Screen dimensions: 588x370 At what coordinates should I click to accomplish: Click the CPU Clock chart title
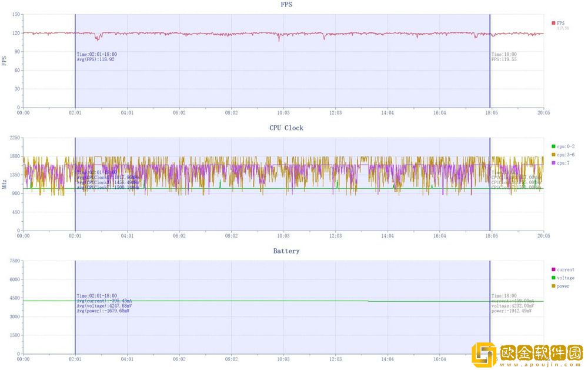[286, 128]
